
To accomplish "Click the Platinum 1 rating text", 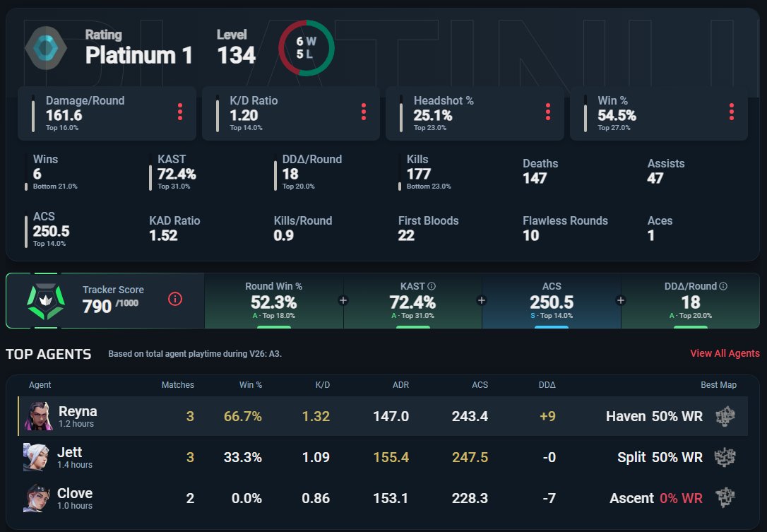I will (138, 55).
